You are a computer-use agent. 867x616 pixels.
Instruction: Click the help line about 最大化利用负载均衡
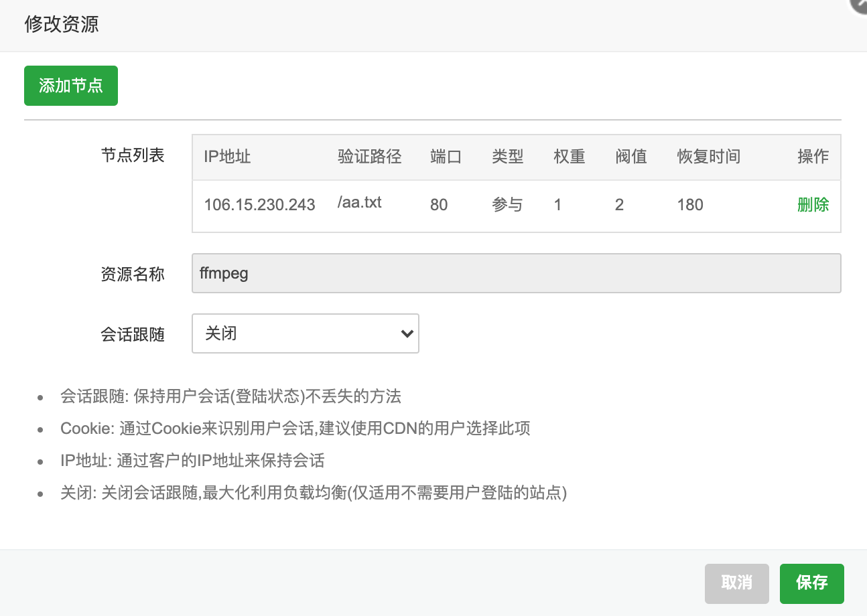click(x=314, y=493)
